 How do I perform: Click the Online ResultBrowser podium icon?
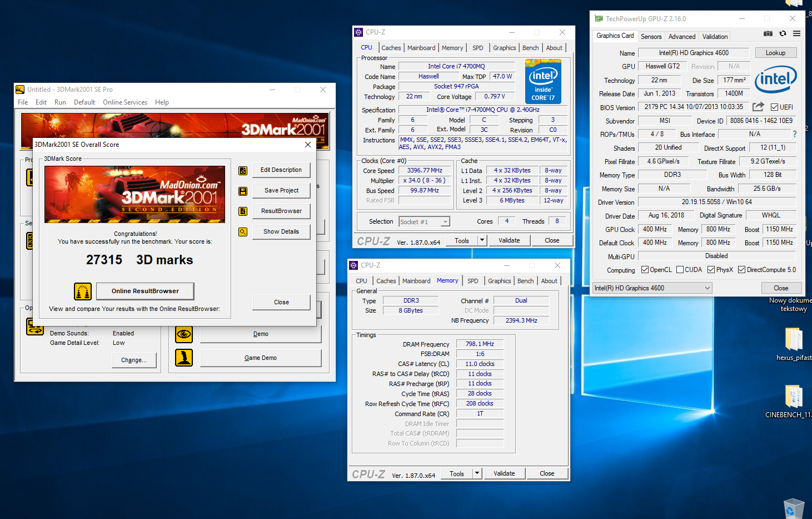(83, 291)
